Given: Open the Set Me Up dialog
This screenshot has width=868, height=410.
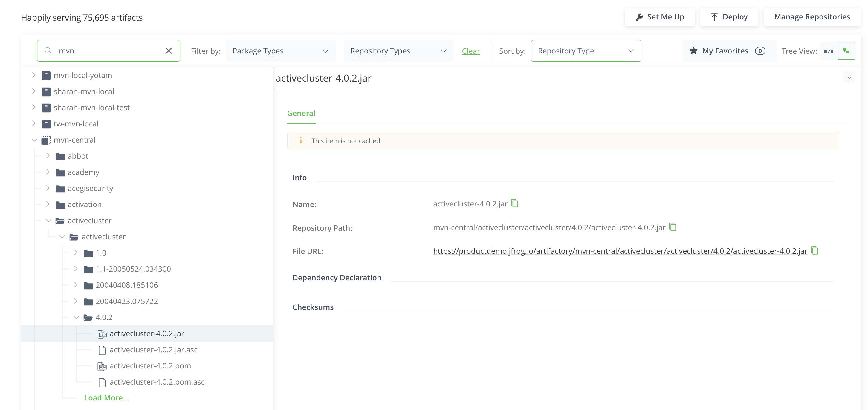Looking at the screenshot, I should click(659, 17).
